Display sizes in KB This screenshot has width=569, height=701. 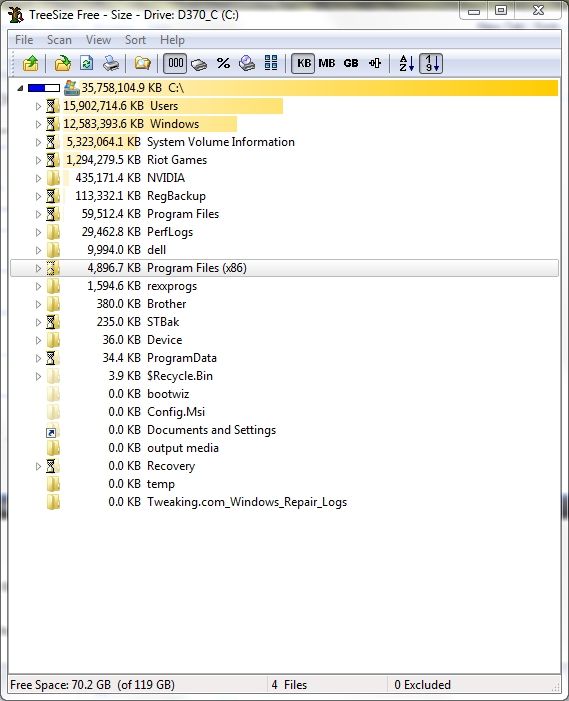tap(303, 63)
